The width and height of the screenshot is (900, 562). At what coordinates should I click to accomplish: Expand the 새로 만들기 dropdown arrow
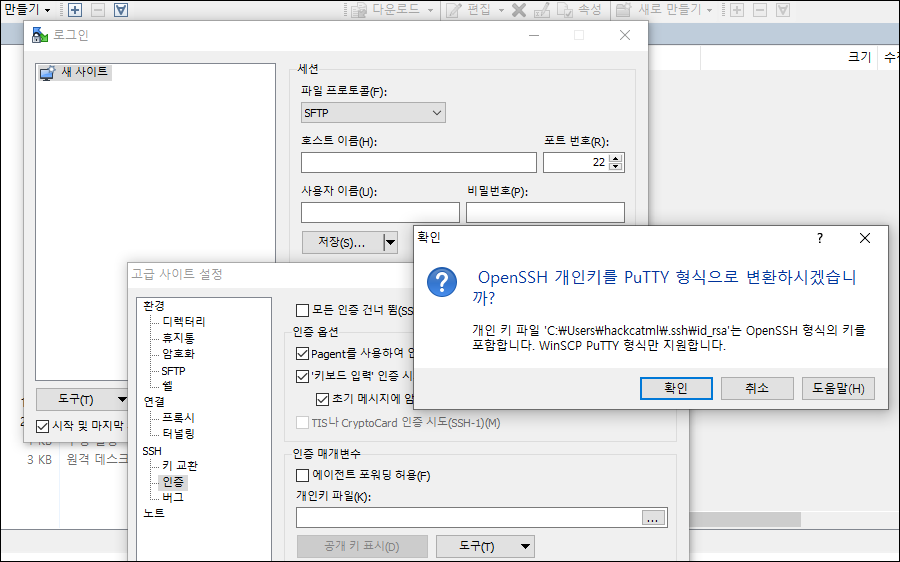coord(709,10)
